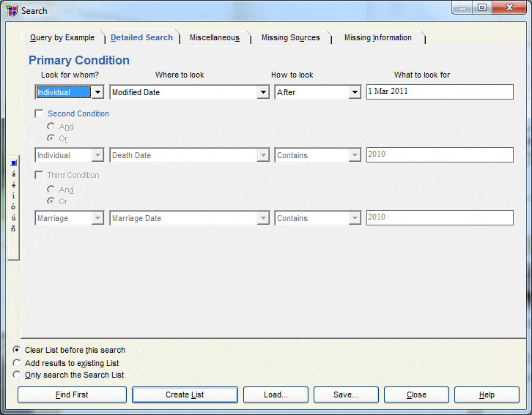Open the After comparison dropdown
The image size is (532, 415).
[x=355, y=92]
